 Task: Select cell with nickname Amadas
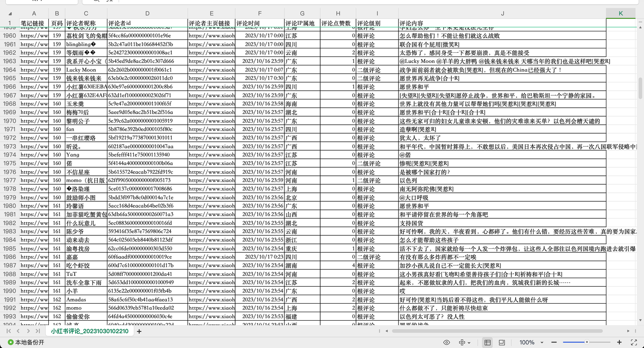tap(86, 300)
